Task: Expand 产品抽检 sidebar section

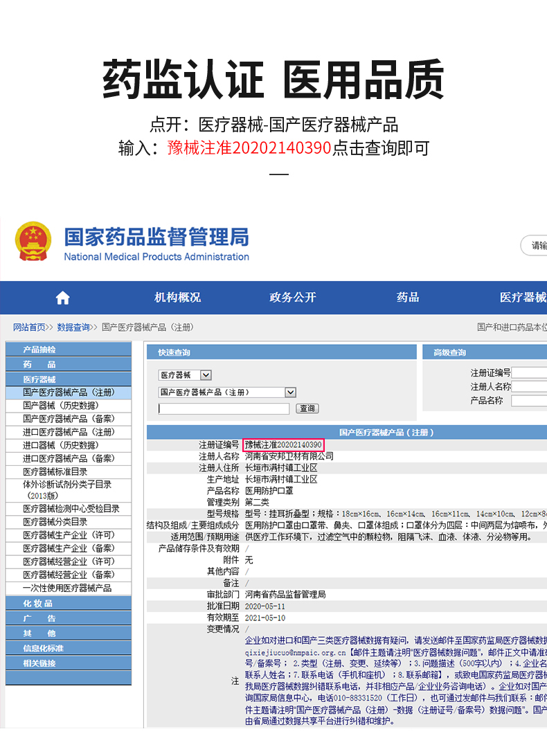Action: click(69, 350)
